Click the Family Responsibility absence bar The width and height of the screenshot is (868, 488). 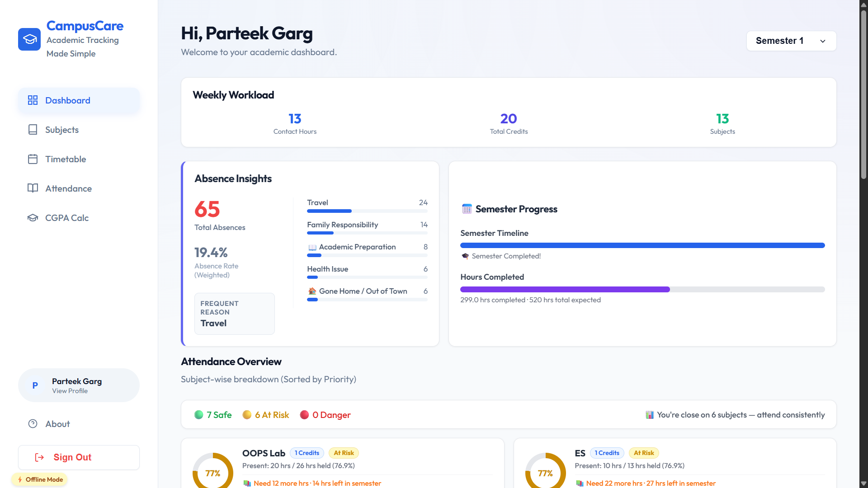click(x=367, y=233)
